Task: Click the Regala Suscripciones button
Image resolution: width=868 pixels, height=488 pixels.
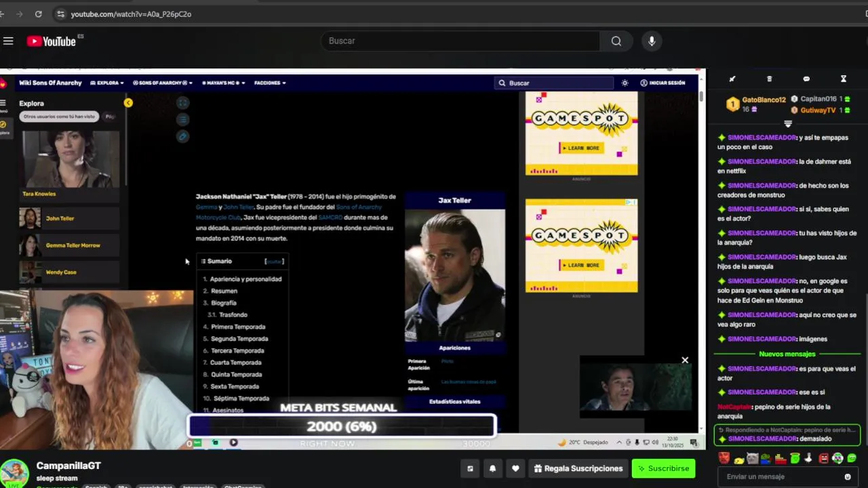Action: tap(578, 468)
